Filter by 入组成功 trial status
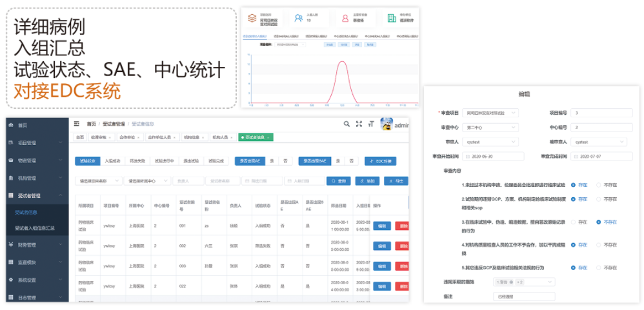 pyautogui.click(x=112, y=161)
